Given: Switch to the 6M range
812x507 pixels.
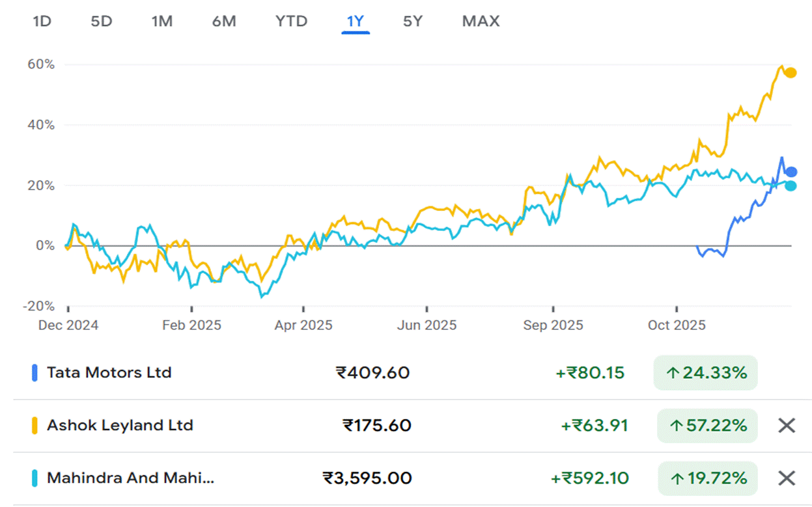Looking at the screenshot, I should tap(223, 21).
